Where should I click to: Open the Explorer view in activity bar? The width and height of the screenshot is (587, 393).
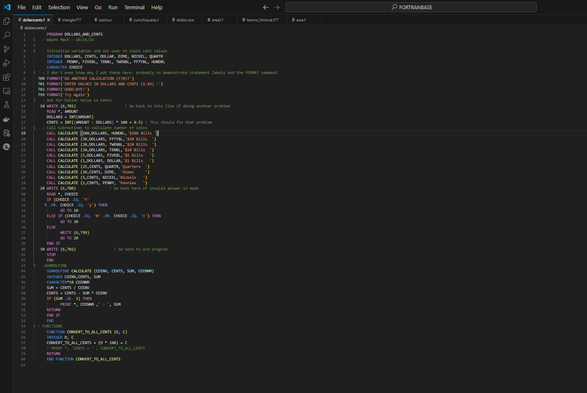6,21
